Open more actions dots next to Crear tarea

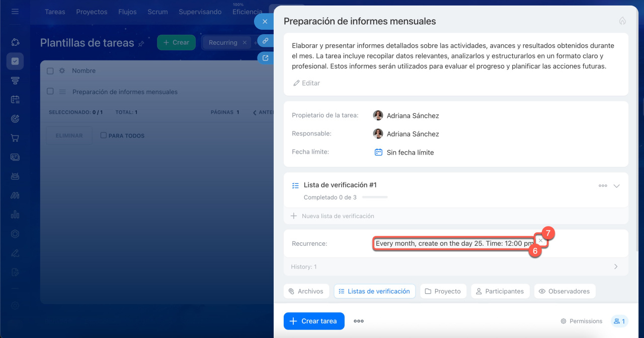pos(358,321)
